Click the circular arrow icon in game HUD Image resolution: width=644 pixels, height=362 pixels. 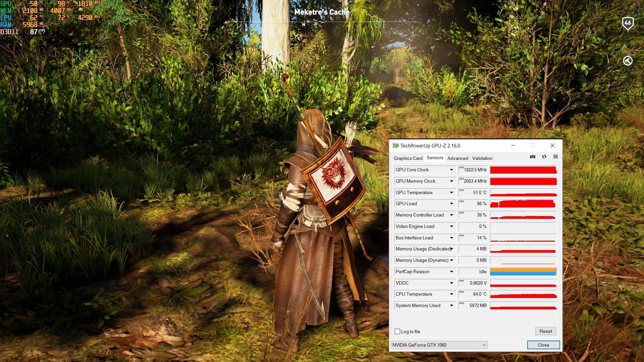(628, 61)
